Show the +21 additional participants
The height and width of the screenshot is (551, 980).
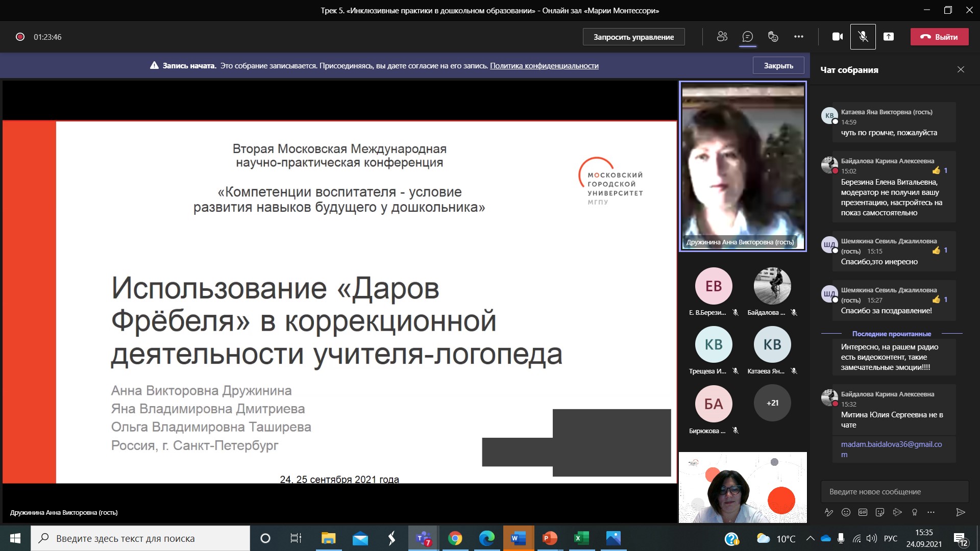[x=772, y=403]
